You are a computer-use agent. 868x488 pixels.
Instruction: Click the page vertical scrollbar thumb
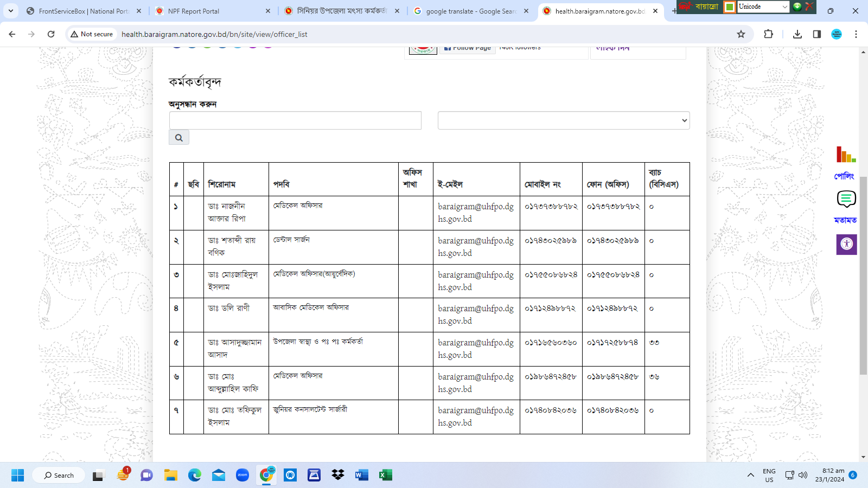[863, 275]
